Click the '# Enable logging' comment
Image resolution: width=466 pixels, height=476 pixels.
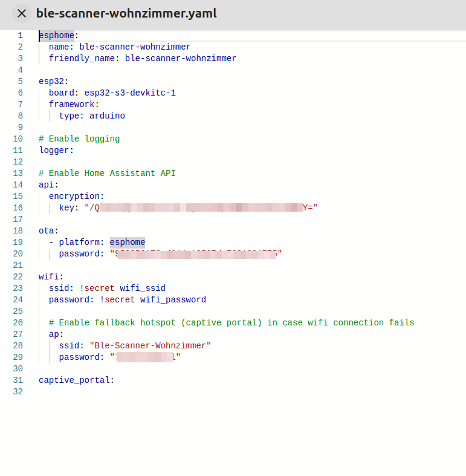[79, 139]
